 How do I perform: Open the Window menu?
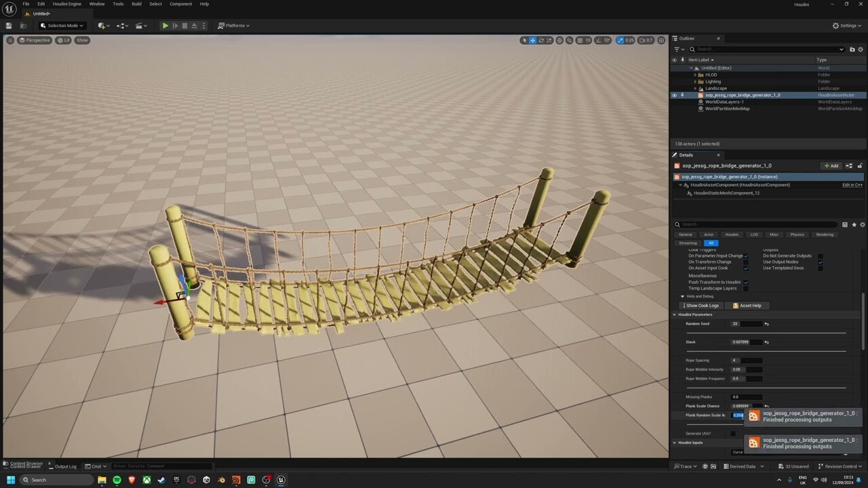(x=96, y=4)
